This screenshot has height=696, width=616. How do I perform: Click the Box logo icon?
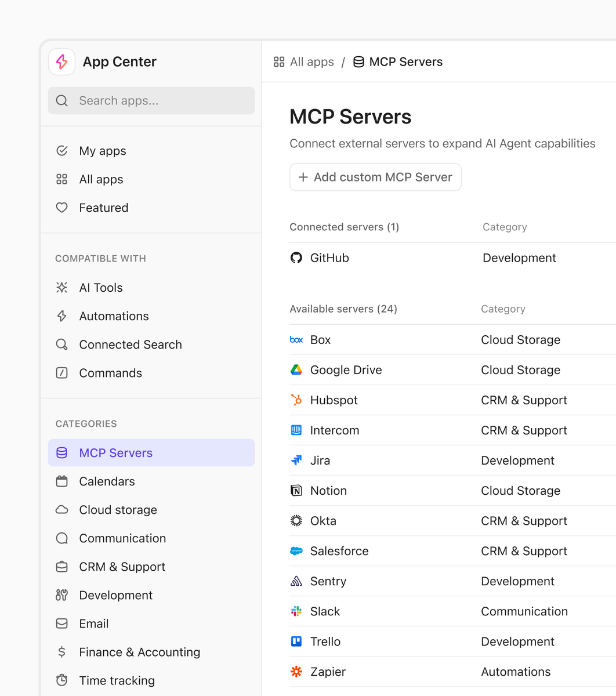296,340
